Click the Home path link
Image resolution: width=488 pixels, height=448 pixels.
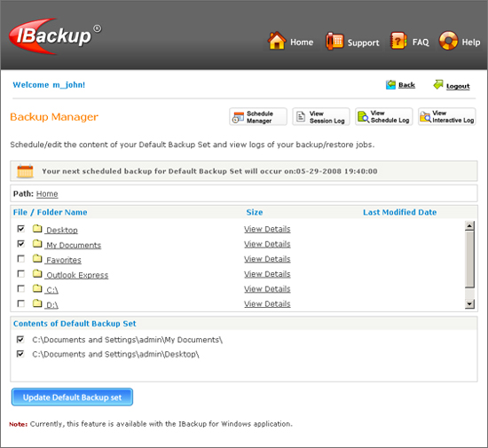pos(47,193)
